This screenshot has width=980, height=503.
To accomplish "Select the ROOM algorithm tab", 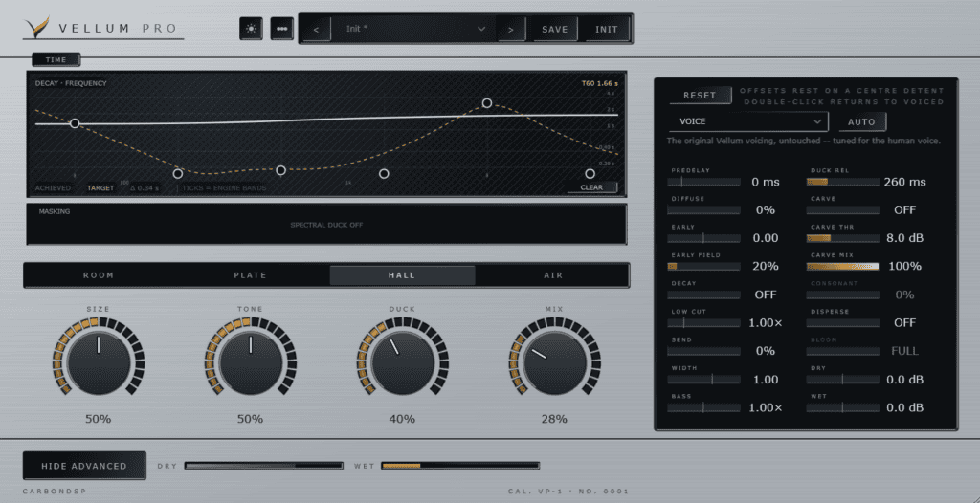I will (99, 275).
